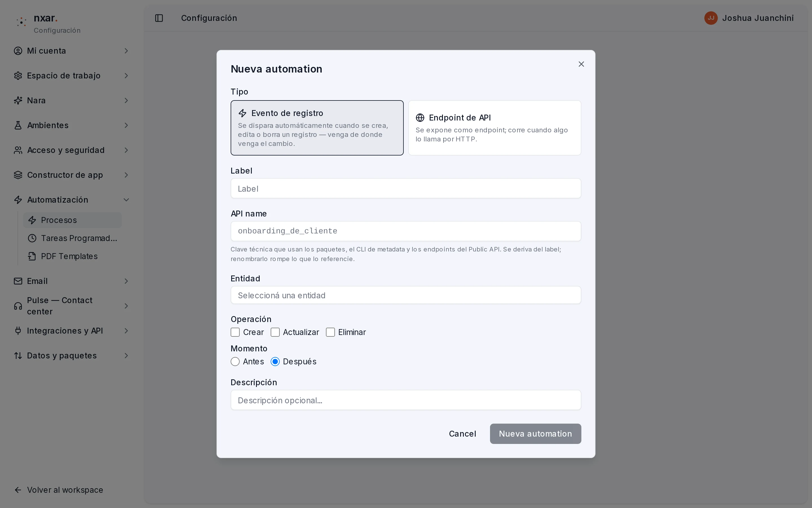Click the Datos y paquetes arrows icon
Viewport: 812px width, 508px height.
18,356
